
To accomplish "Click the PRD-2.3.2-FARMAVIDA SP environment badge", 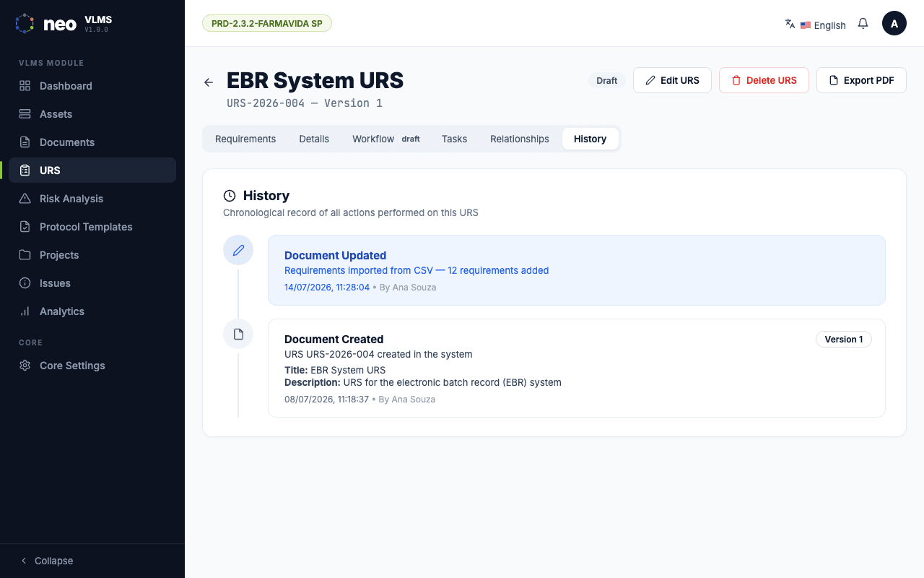I will (x=267, y=23).
